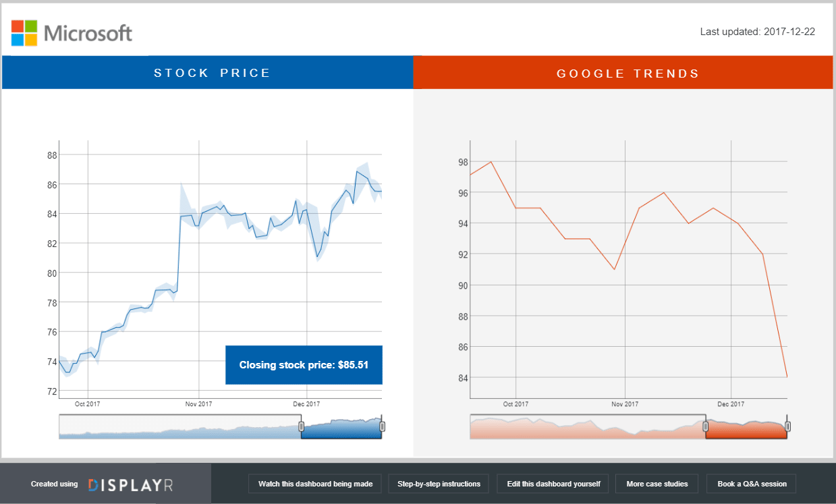Click the Watch this dashboard being made button

315,483
